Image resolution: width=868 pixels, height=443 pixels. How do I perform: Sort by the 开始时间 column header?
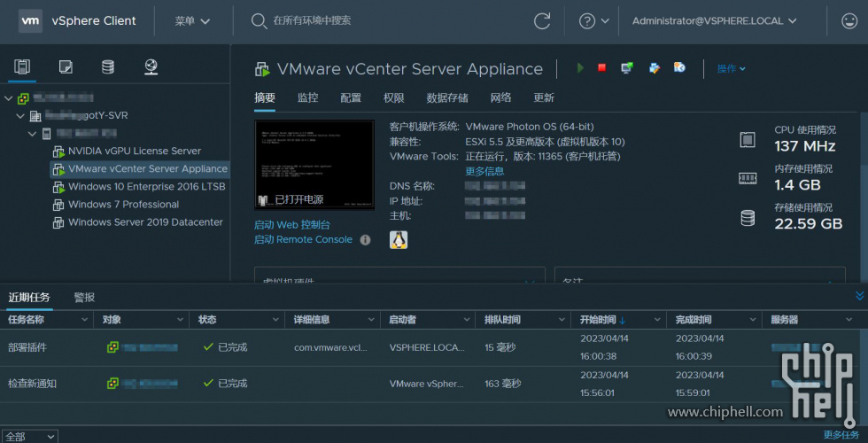click(598, 320)
